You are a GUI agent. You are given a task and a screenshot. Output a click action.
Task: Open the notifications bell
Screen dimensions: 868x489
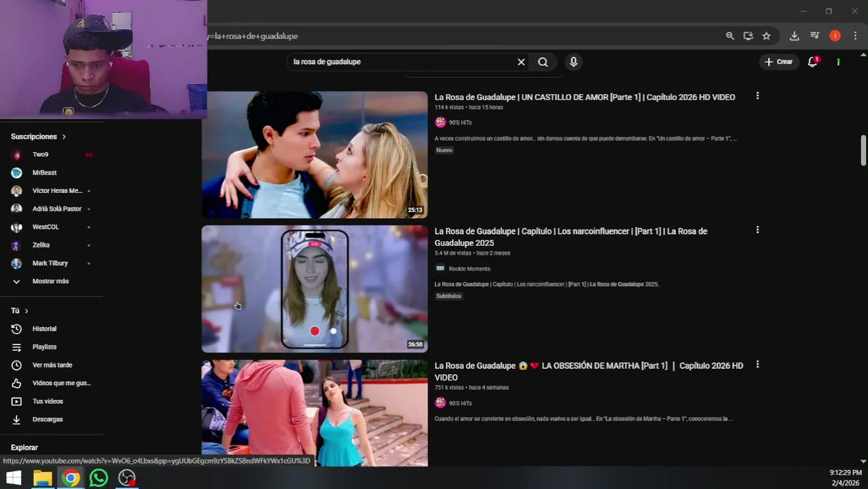(x=812, y=62)
